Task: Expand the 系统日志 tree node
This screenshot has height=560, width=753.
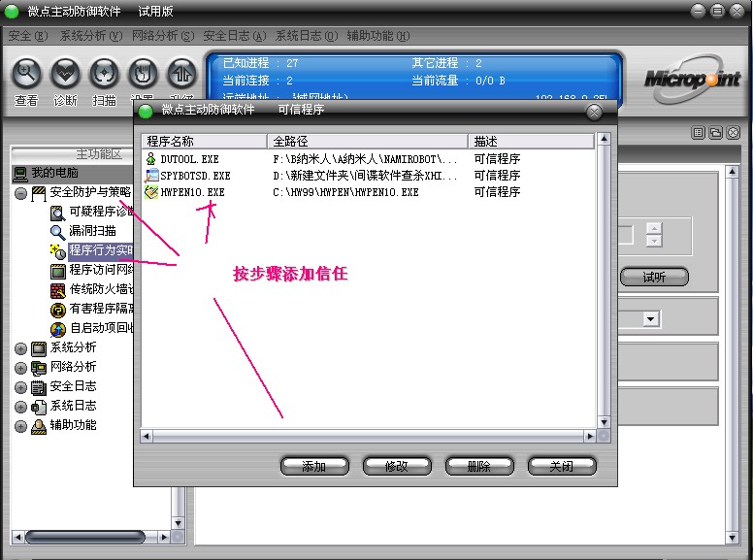Action: [20, 407]
